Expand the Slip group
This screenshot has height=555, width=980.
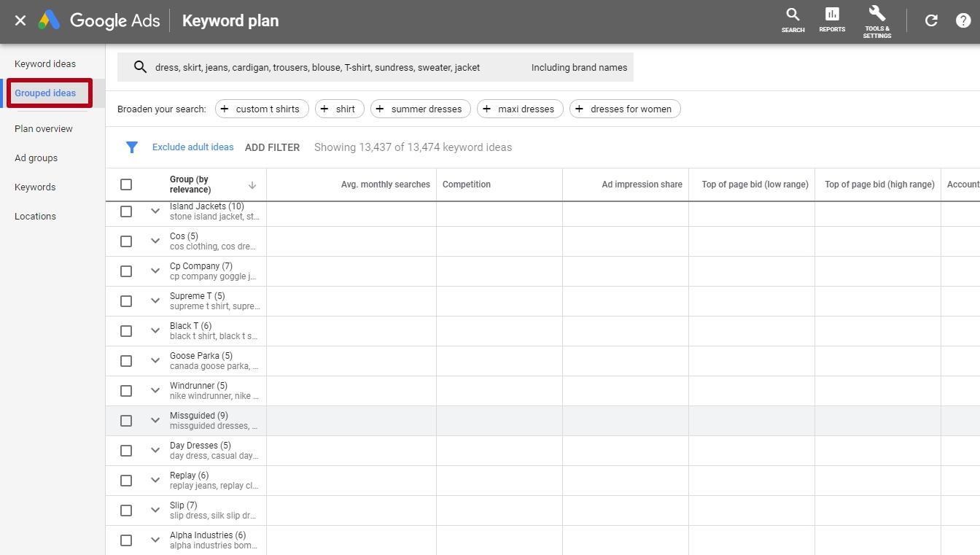coord(155,511)
